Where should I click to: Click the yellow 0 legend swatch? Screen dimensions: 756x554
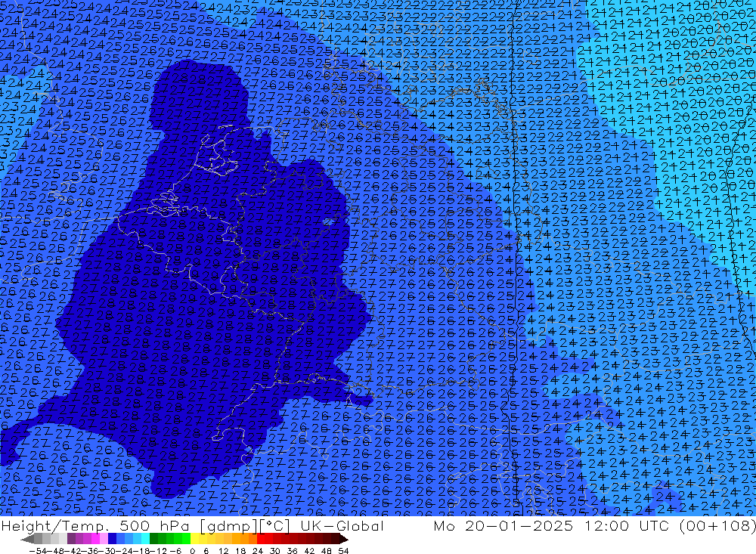click(x=194, y=539)
